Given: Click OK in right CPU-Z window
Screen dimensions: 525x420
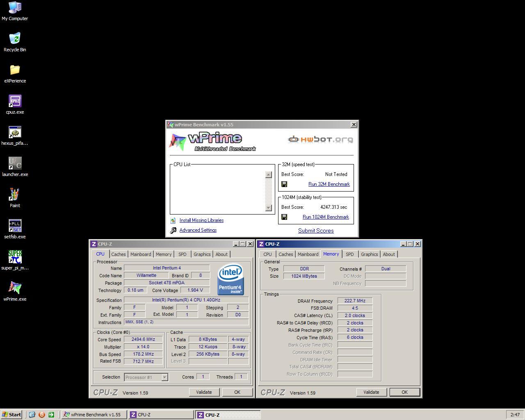Looking at the screenshot, I should [x=404, y=392].
